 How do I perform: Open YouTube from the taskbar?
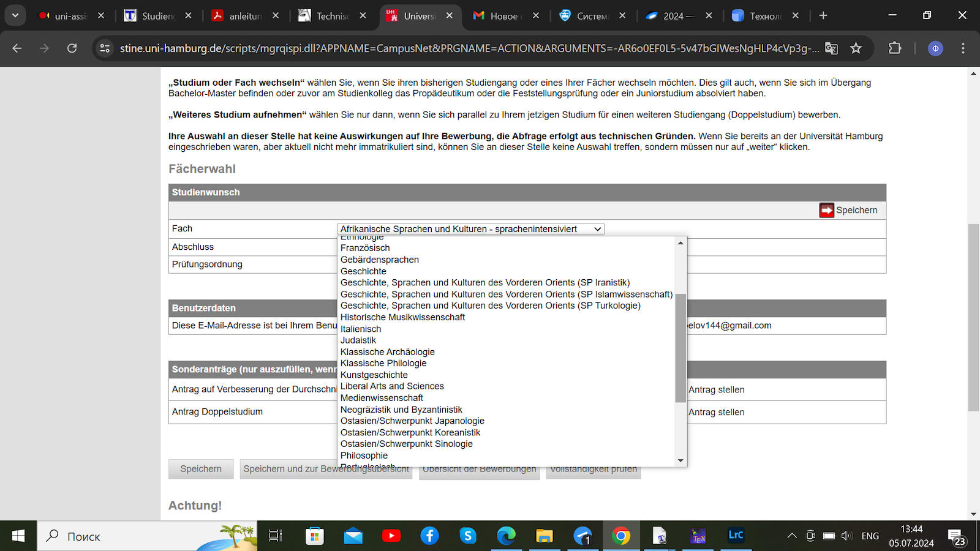tap(391, 536)
